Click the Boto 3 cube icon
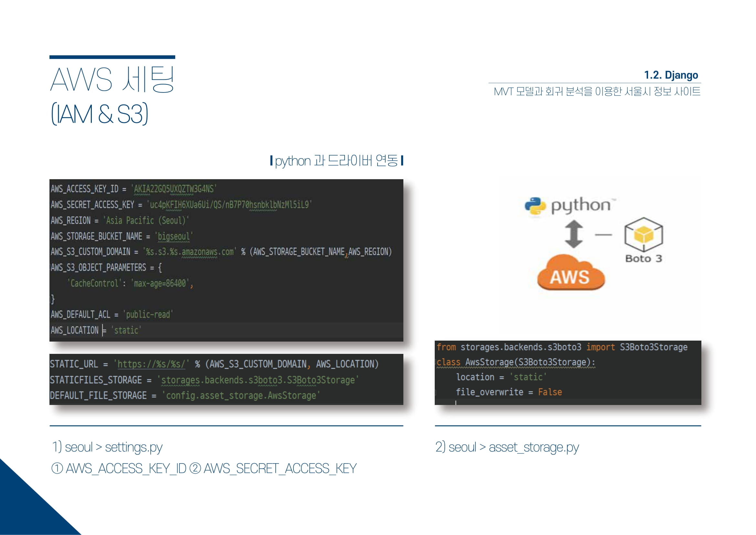This screenshot has width=756, height=535. (x=644, y=234)
